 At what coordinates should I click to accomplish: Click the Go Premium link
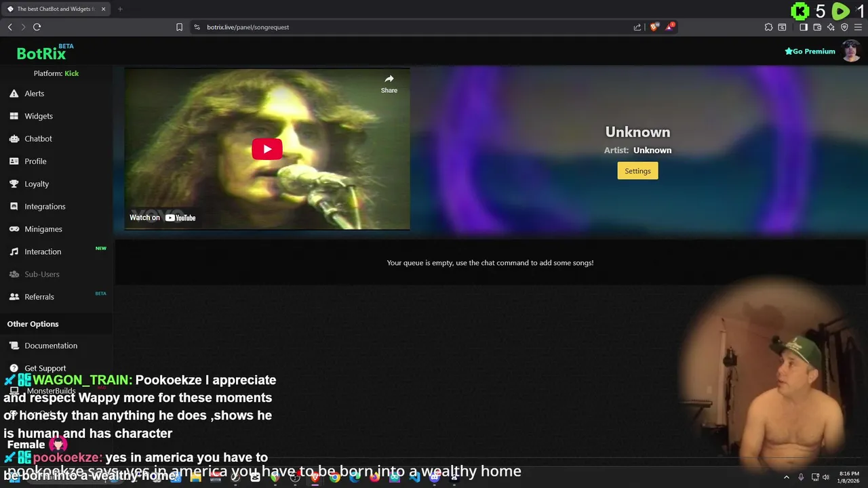(810, 52)
